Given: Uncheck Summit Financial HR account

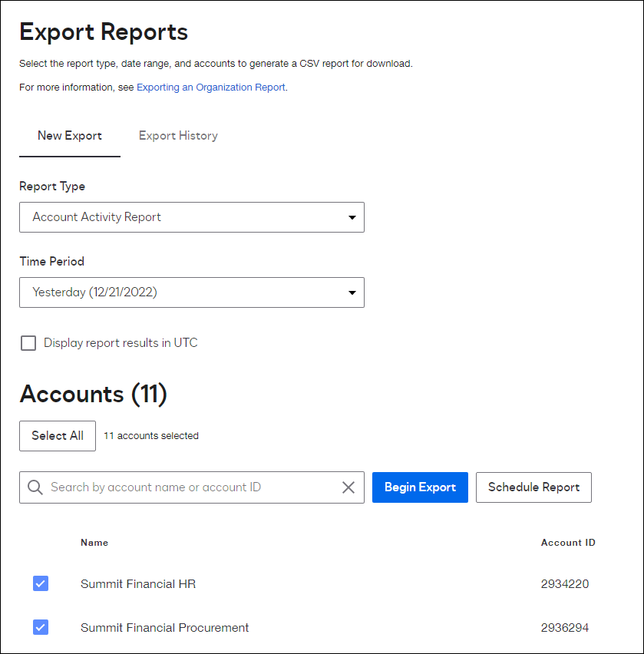Looking at the screenshot, I should pos(40,583).
